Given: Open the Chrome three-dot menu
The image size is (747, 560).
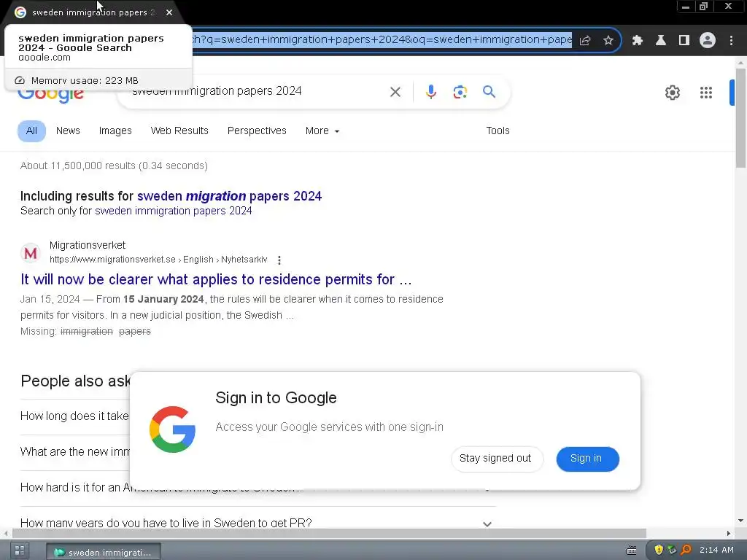Looking at the screenshot, I should click(x=731, y=41).
